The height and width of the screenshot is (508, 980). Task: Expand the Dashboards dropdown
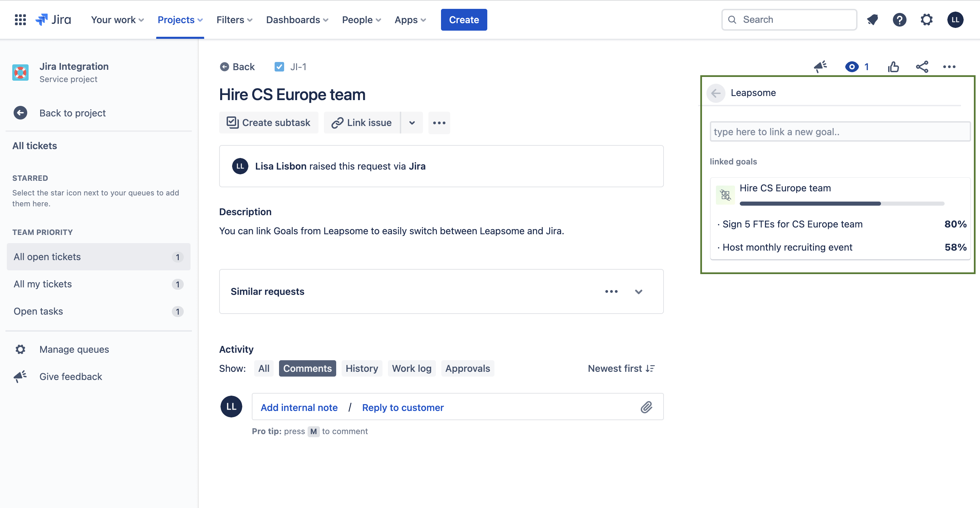pos(297,20)
